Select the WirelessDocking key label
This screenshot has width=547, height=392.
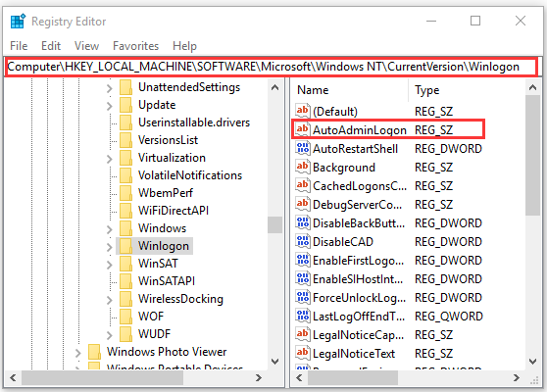point(180,299)
